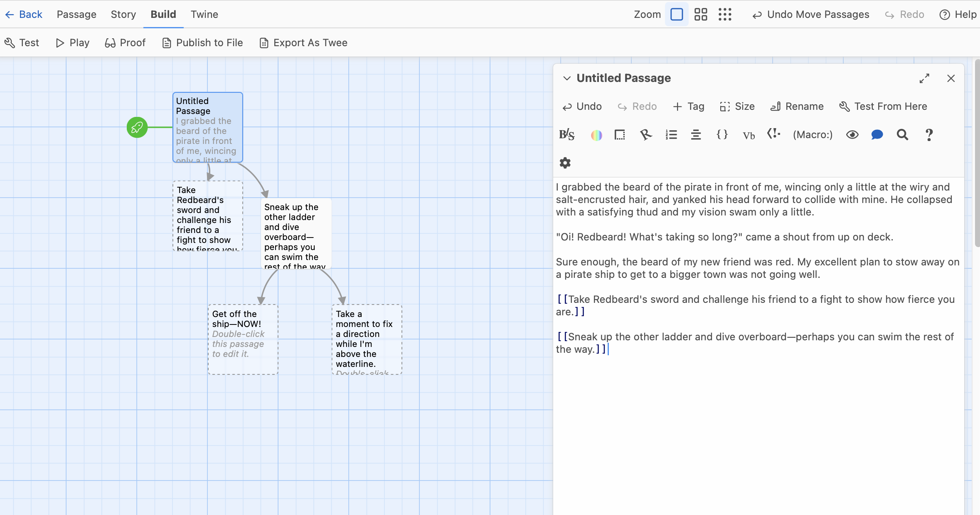Open the rainbow text color picker
This screenshot has height=515, width=980.
[x=596, y=135]
